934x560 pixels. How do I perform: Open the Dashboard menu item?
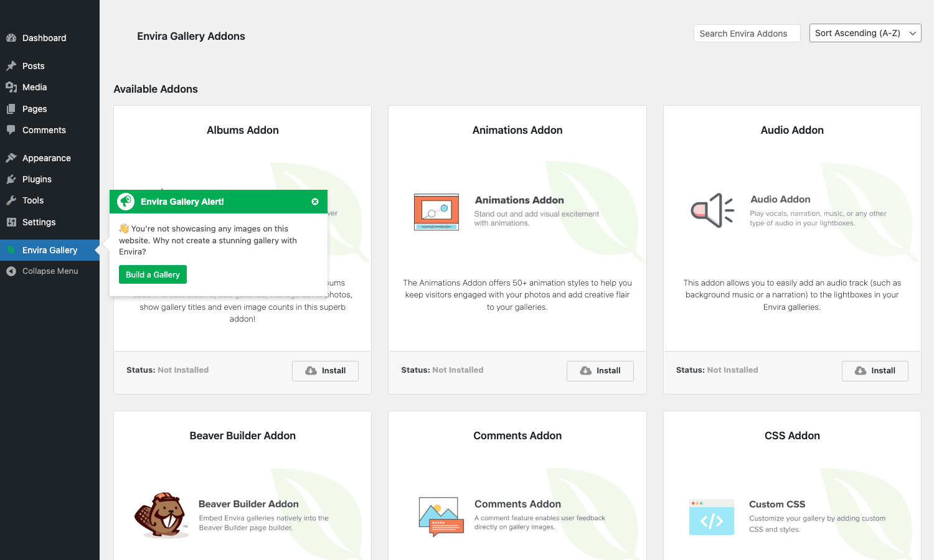[50, 38]
